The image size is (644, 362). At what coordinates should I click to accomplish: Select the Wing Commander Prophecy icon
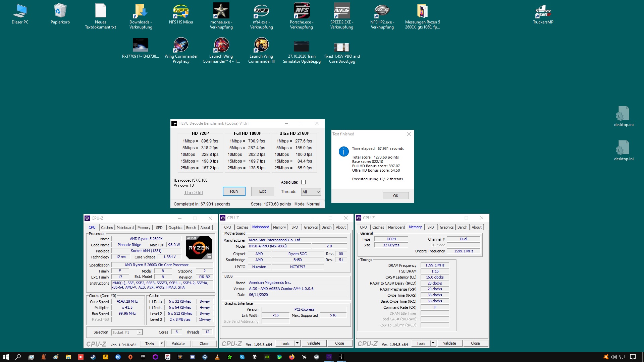click(181, 50)
